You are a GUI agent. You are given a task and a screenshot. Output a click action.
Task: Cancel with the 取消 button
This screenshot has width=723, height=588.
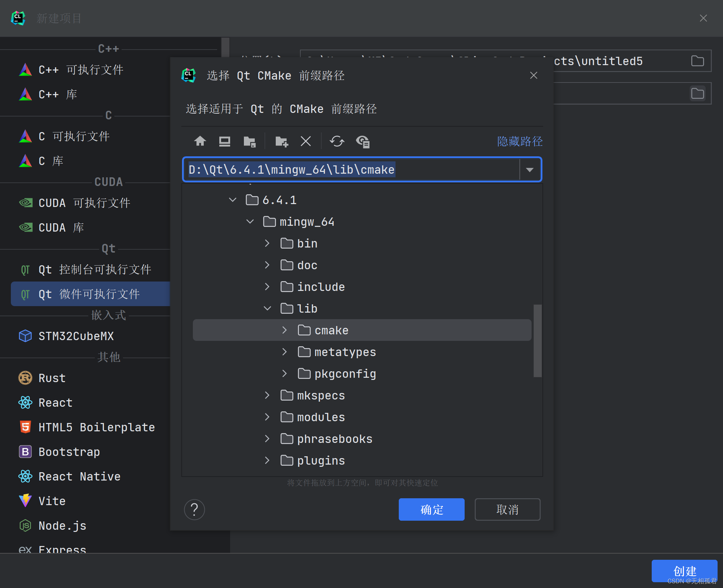pos(507,509)
